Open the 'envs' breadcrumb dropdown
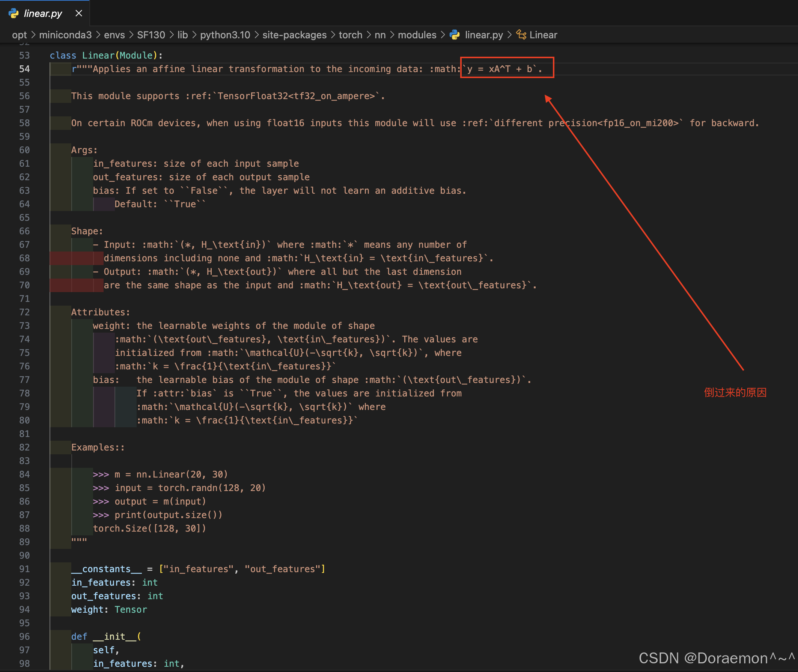 [114, 35]
